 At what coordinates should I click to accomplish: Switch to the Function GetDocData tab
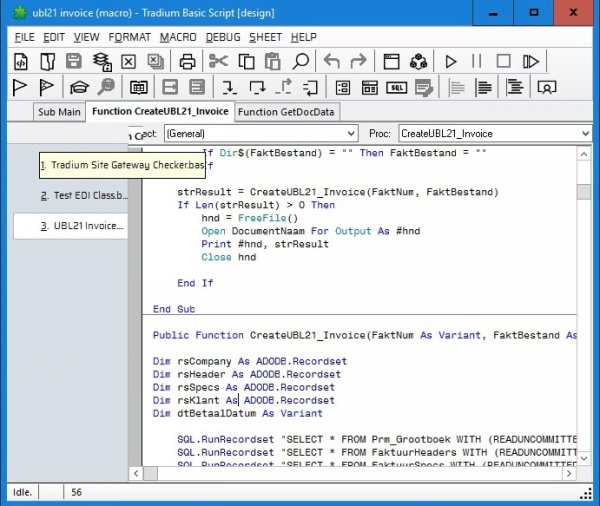(x=286, y=112)
